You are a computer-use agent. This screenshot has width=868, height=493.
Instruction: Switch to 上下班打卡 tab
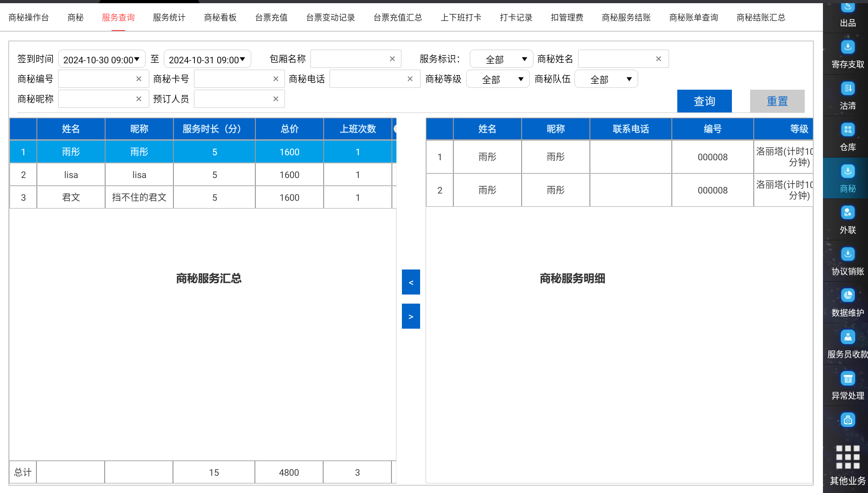click(x=461, y=17)
